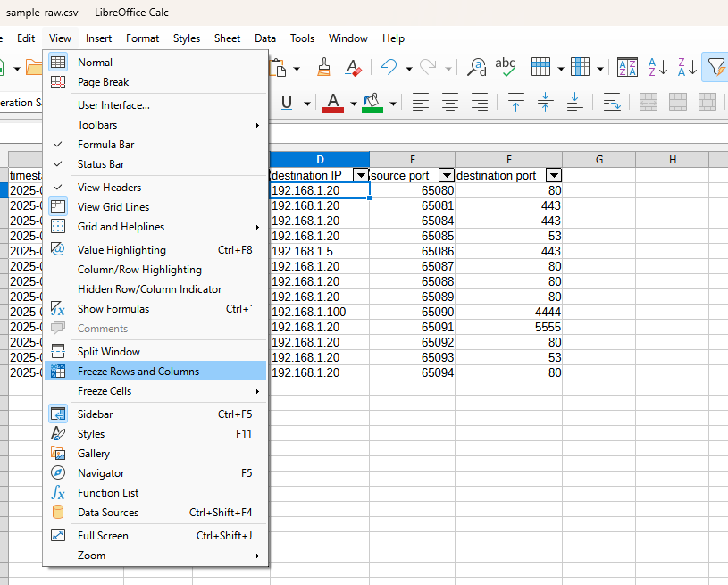Choose Split Window from the View menu
This screenshot has height=585, width=728.
[109, 352]
